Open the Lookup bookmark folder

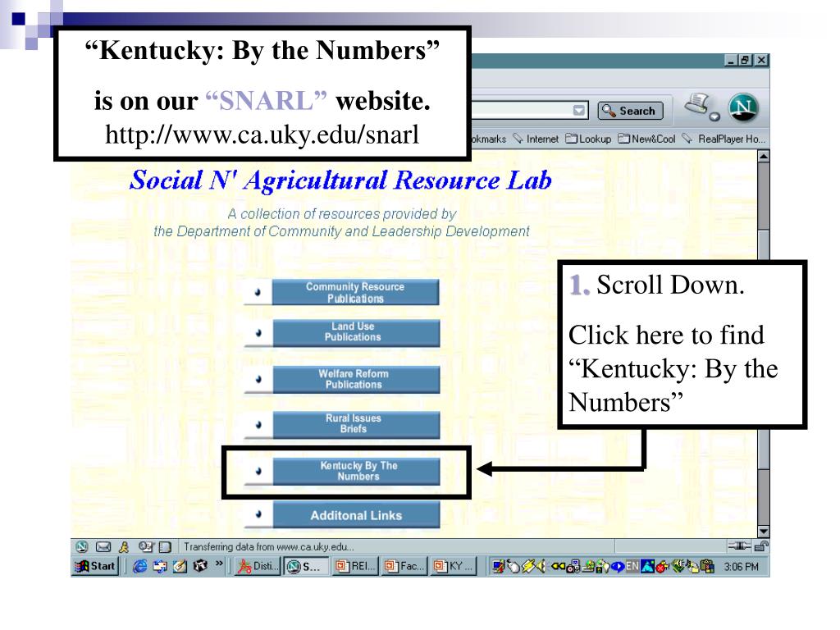(588, 139)
